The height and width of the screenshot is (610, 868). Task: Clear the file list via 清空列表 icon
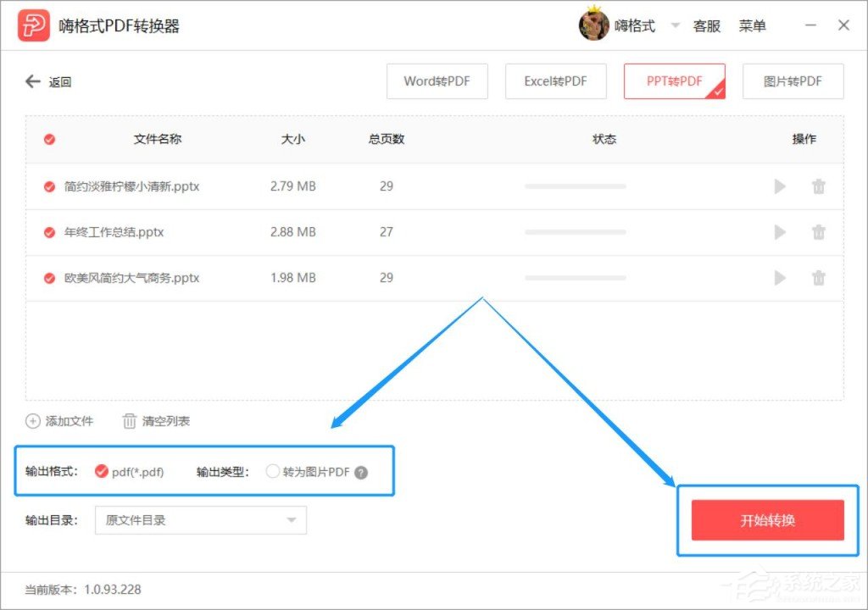tap(131, 421)
